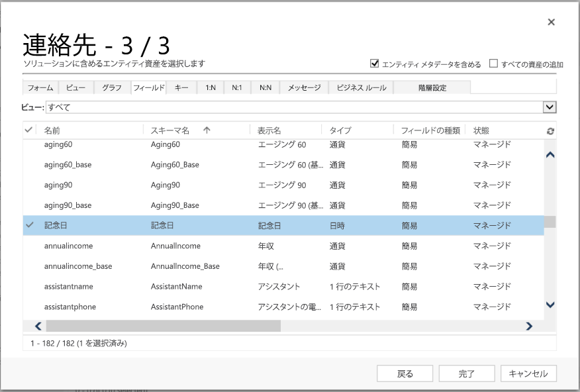The width and height of the screenshot is (580, 392).
Task: Click the 年収 display name cell
Action: click(x=266, y=246)
